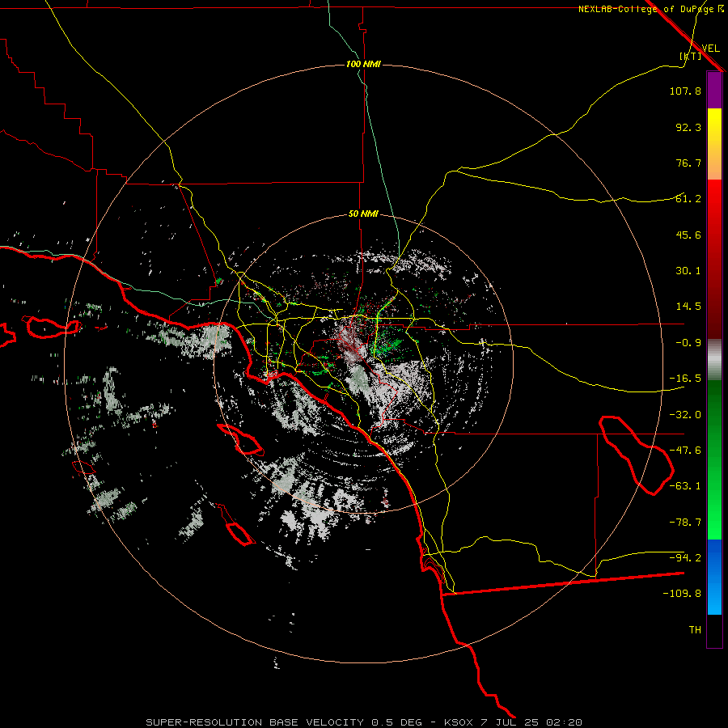The image size is (728, 728).
Task: Click the 14.5 velocity label
Action: coord(688,307)
